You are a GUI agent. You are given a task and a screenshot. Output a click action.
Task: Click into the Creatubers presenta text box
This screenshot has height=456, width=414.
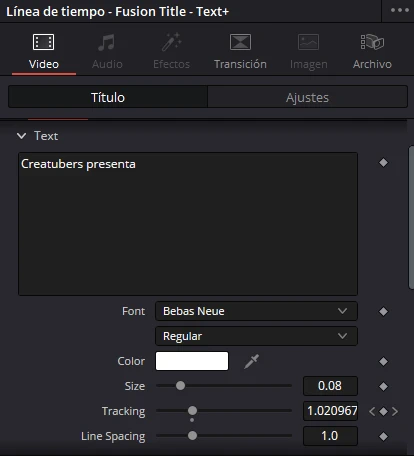[188, 224]
